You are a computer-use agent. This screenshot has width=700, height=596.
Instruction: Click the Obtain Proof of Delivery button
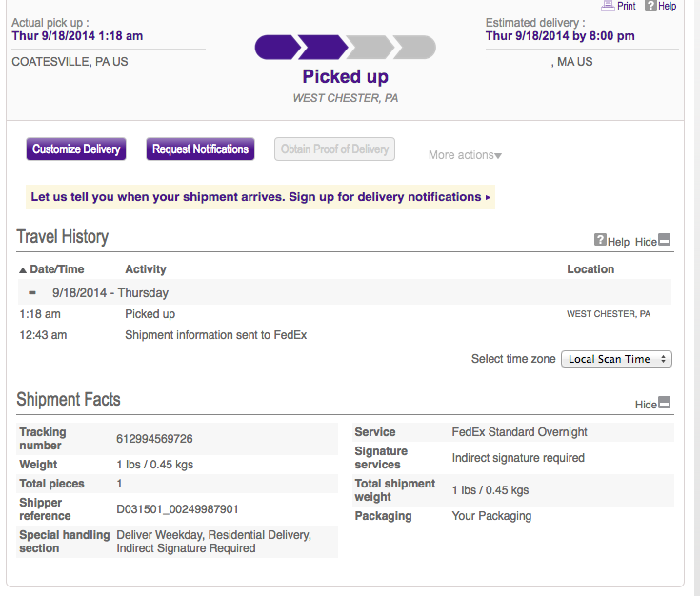tap(334, 149)
